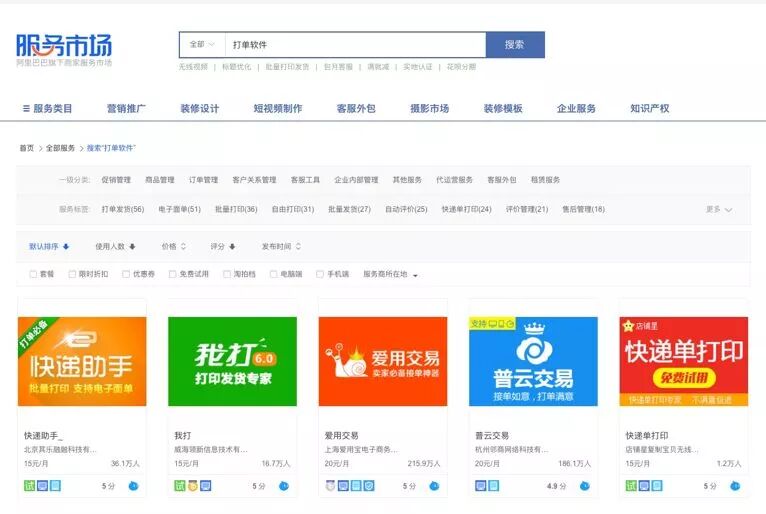Select the 淘拍档 checkbox
The height and width of the screenshot is (514, 766).
point(227,274)
